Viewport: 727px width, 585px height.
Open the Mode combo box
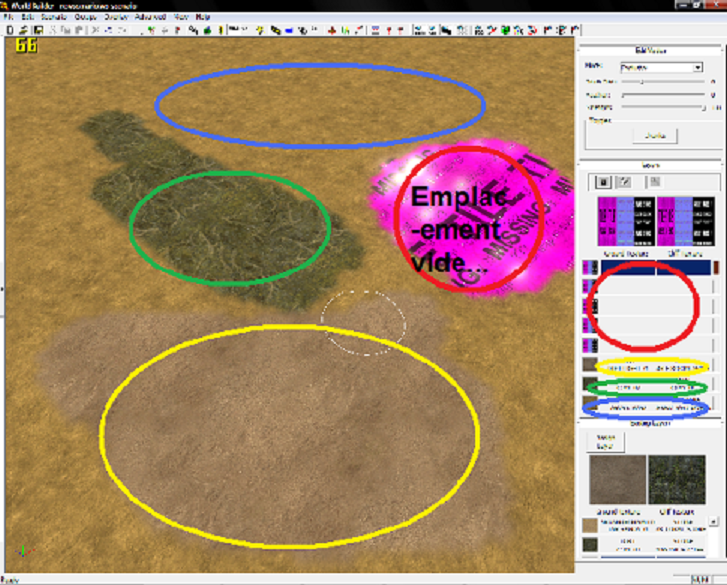[661, 68]
